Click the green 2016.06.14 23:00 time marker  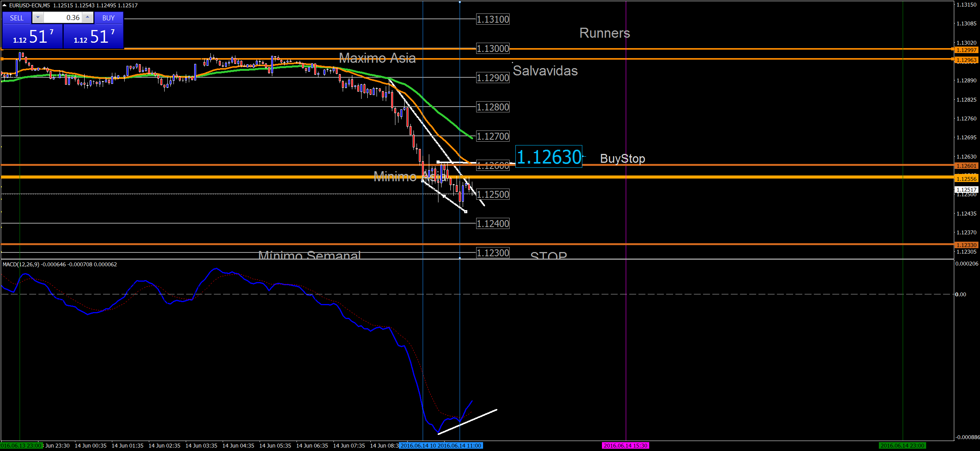point(902,446)
